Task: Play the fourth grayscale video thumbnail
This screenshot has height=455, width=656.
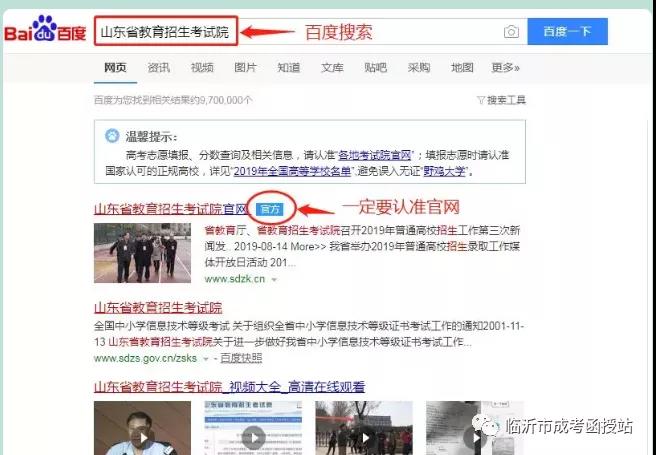Action: (x=474, y=428)
